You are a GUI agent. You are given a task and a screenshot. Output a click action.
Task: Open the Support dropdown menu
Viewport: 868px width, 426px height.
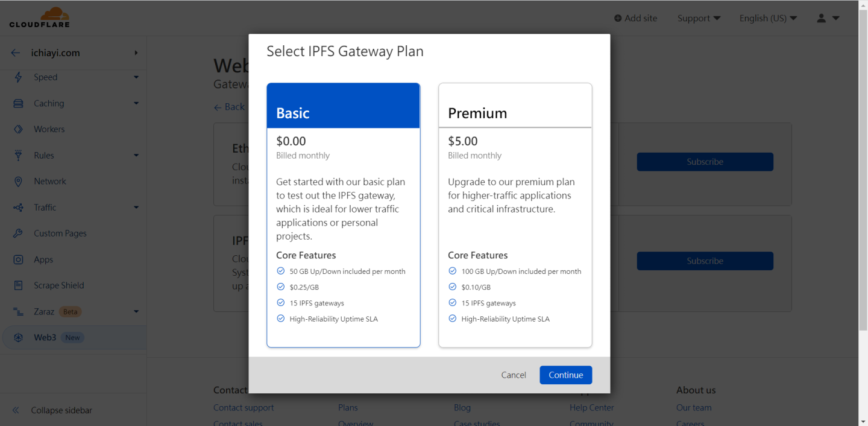point(699,18)
